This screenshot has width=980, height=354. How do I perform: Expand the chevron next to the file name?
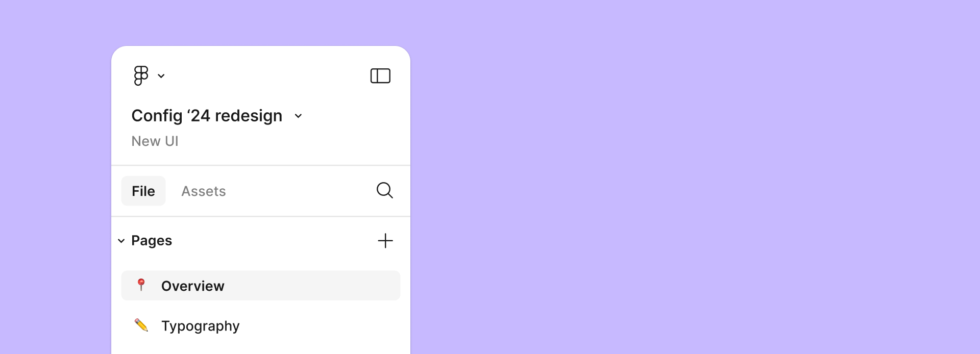pyautogui.click(x=299, y=116)
